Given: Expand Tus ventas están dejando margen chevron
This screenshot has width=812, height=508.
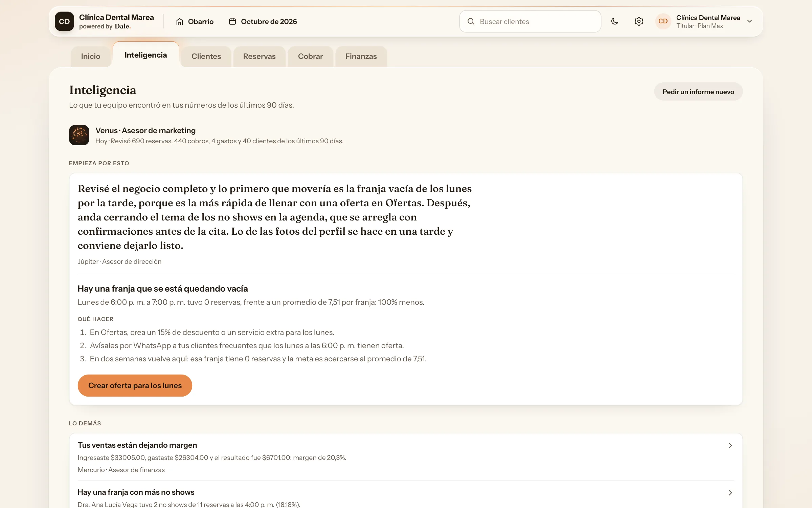Looking at the screenshot, I should pos(730,445).
